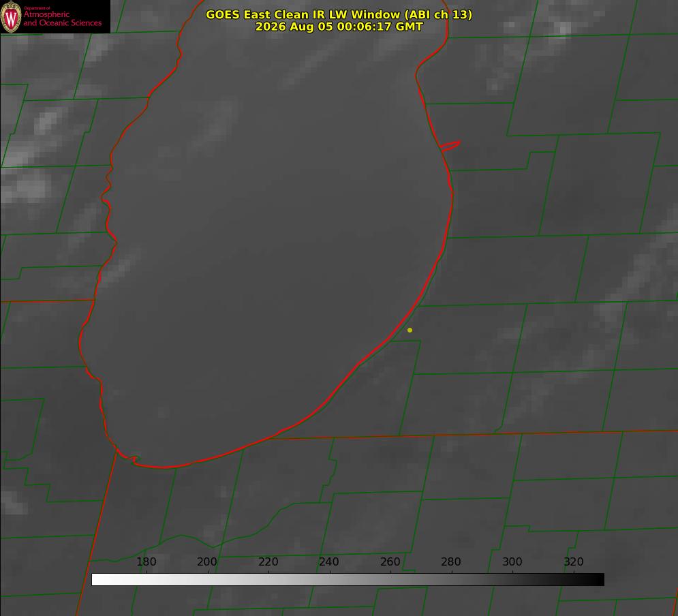Click the 240 colorbar tick label

(329, 562)
